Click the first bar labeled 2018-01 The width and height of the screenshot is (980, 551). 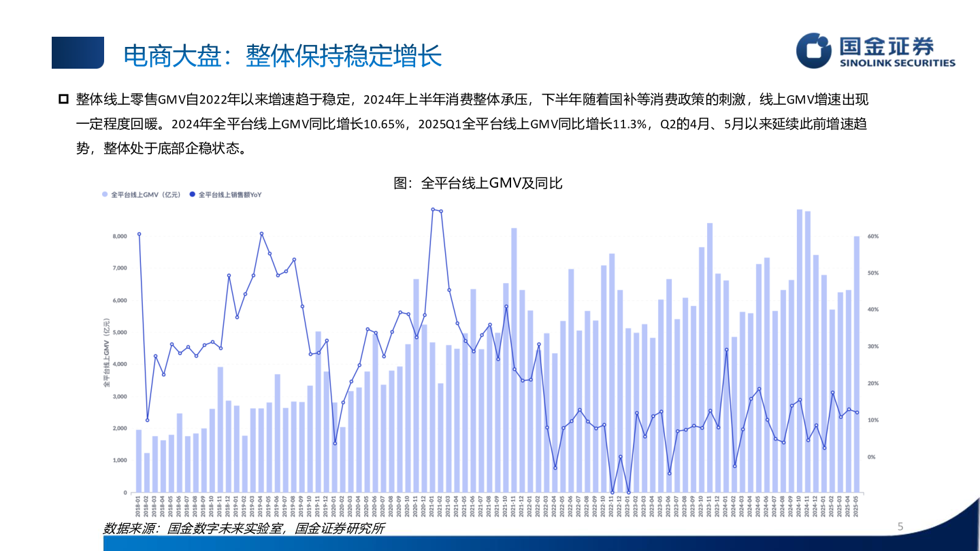tap(139, 461)
